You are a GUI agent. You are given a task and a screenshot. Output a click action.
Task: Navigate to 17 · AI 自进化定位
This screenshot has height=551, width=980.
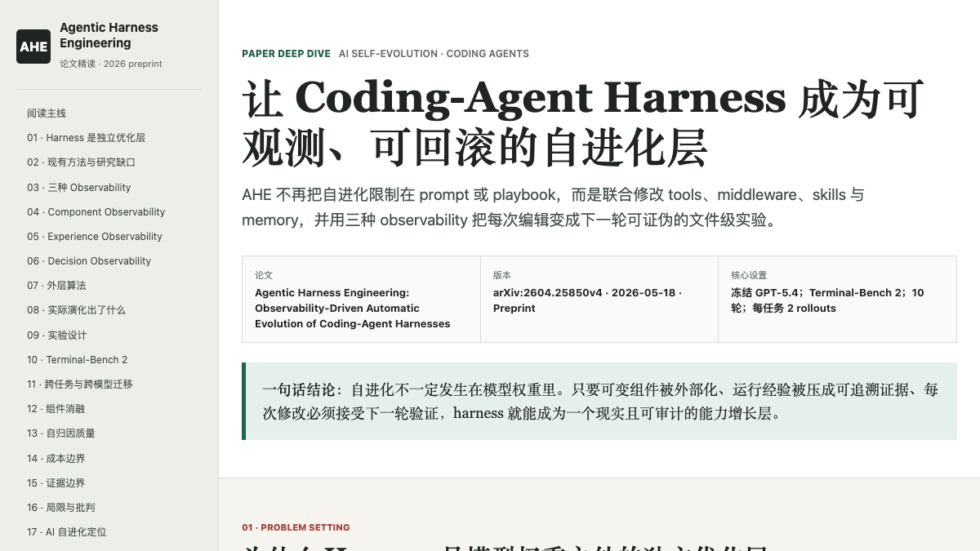(67, 531)
